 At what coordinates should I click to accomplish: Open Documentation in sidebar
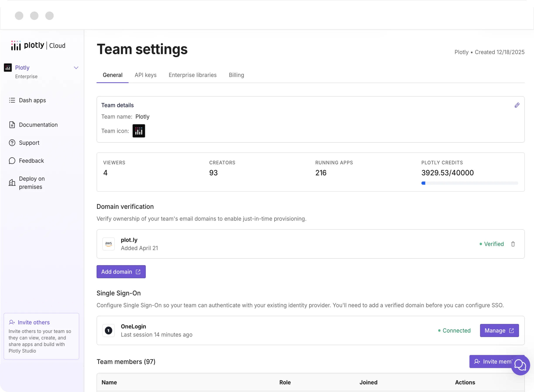coord(38,125)
